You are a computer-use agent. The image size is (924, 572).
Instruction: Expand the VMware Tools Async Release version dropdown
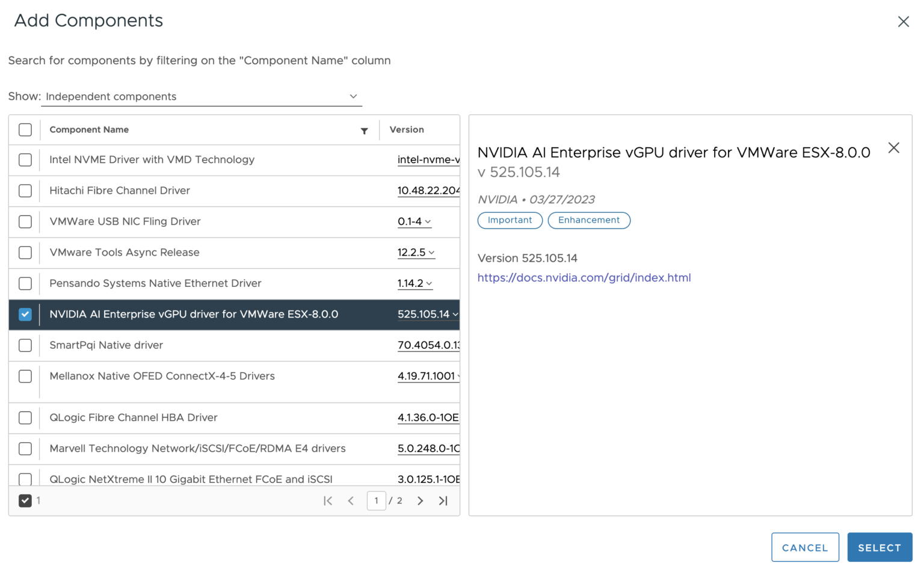click(x=416, y=253)
